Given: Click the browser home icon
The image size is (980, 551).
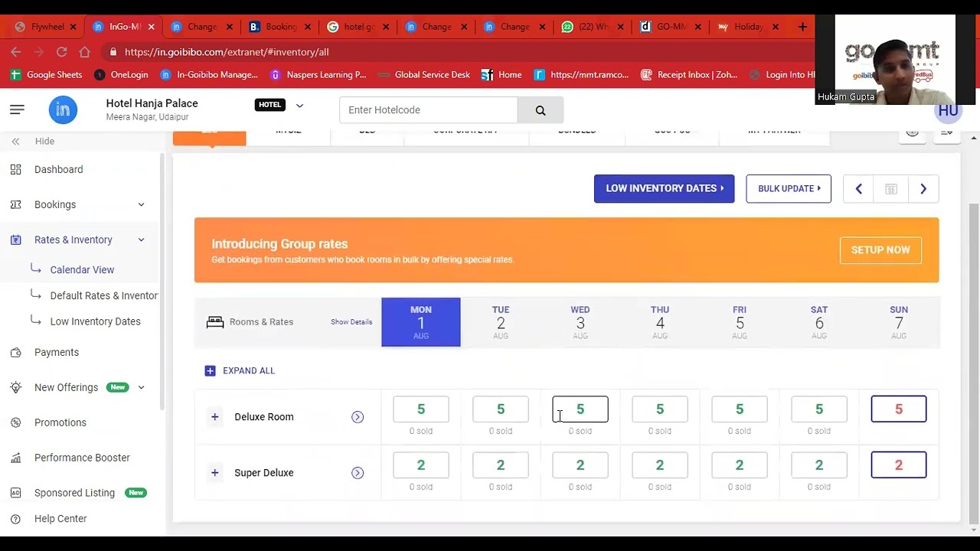Looking at the screenshot, I should click(84, 52).
